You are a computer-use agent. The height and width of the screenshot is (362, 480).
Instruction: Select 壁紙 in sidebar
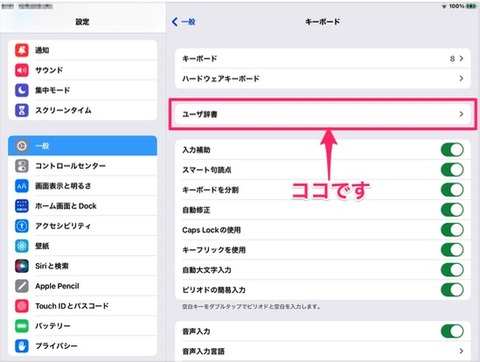82,246
